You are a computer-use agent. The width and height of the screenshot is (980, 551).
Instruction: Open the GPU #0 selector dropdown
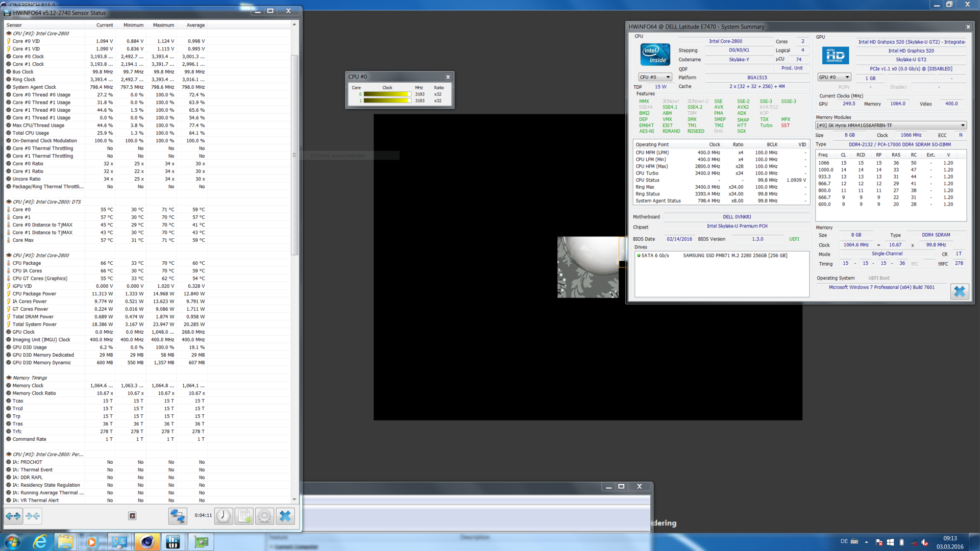pyautogui.click(x=834, y=77)
